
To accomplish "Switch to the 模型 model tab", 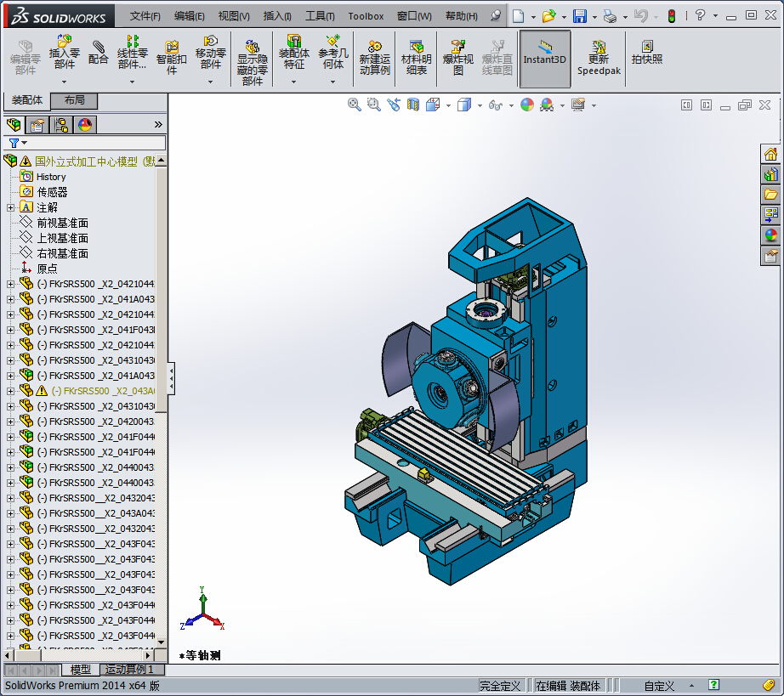I will tap(80, 670).
